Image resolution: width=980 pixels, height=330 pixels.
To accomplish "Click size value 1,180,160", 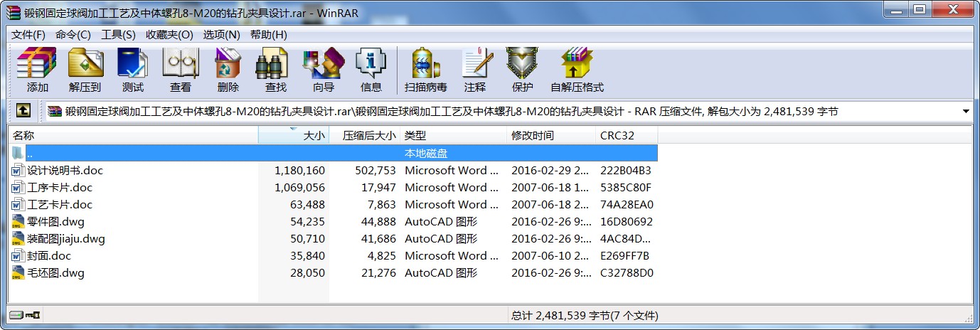I will click(299, 171).
